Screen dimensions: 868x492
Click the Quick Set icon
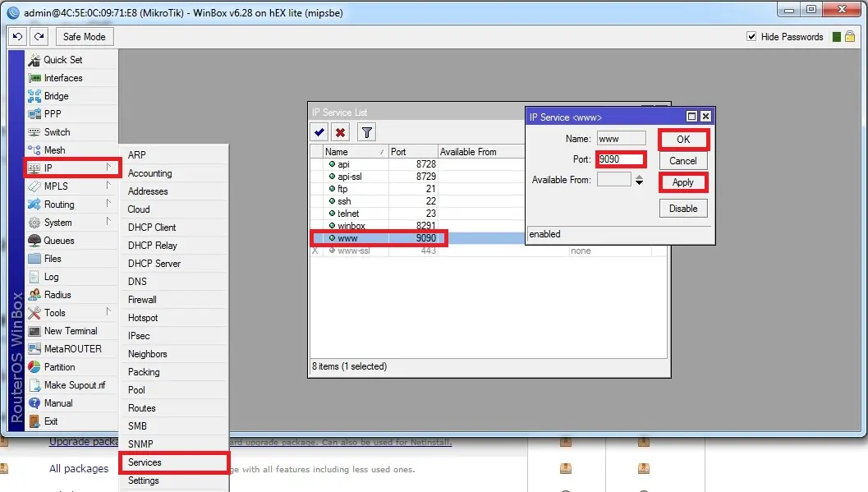(34, 60)
